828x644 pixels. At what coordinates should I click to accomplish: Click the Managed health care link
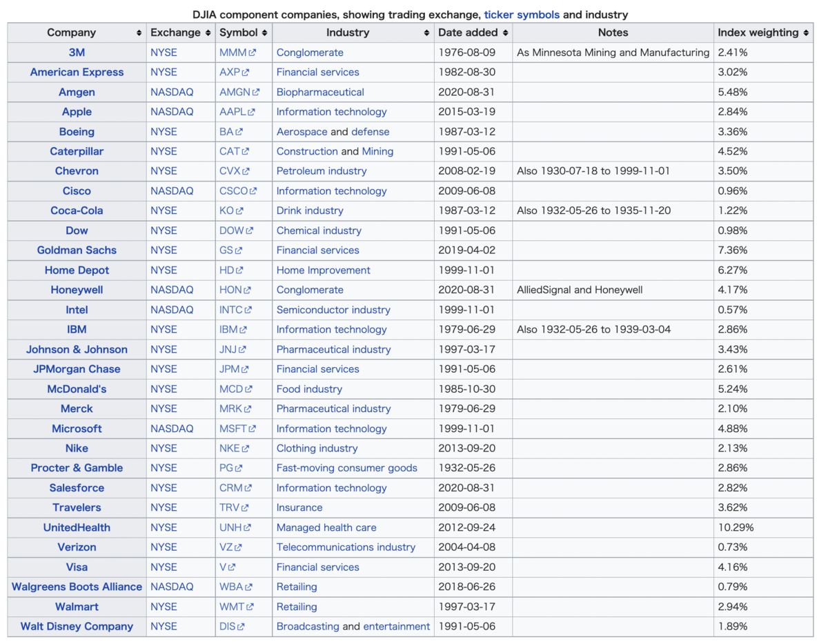point(326,527)
